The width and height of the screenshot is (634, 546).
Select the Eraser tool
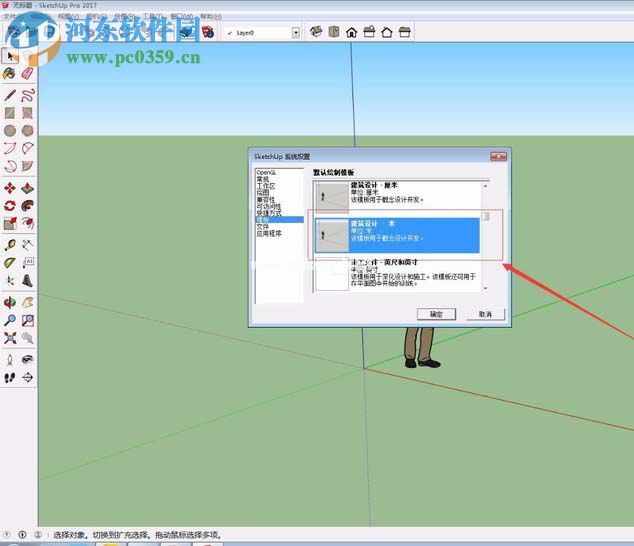click(x=28, y=73)
